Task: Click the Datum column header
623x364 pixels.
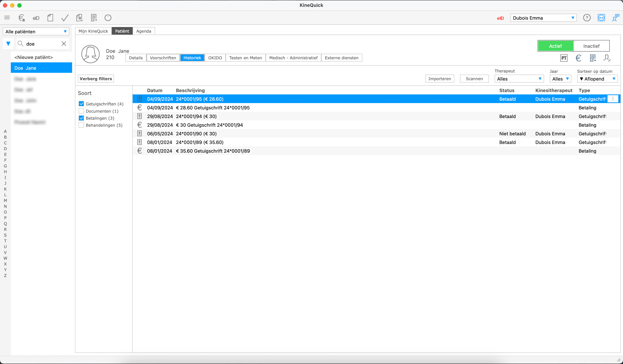Action: pyautogui.click(x=154, y=90)
